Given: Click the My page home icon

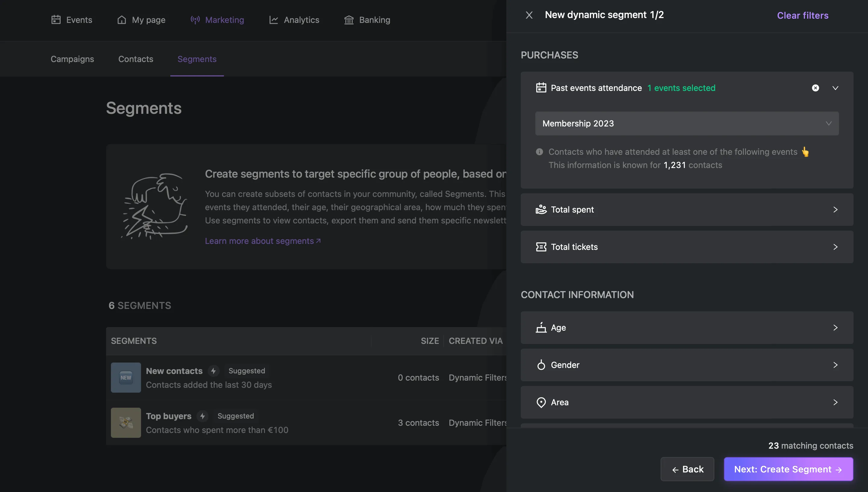Looking at the screenshot, I should [x=121, y=20].
